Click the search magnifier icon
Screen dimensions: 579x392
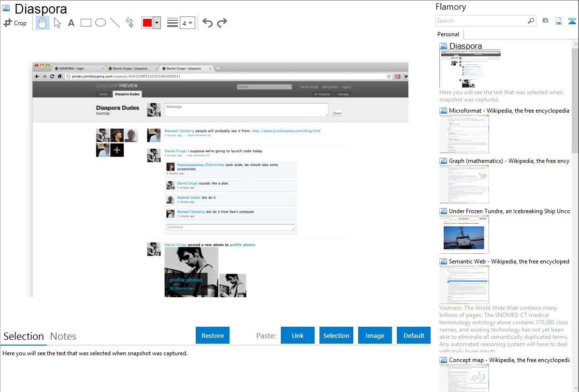pyautogui.click(x=531, y=21)
